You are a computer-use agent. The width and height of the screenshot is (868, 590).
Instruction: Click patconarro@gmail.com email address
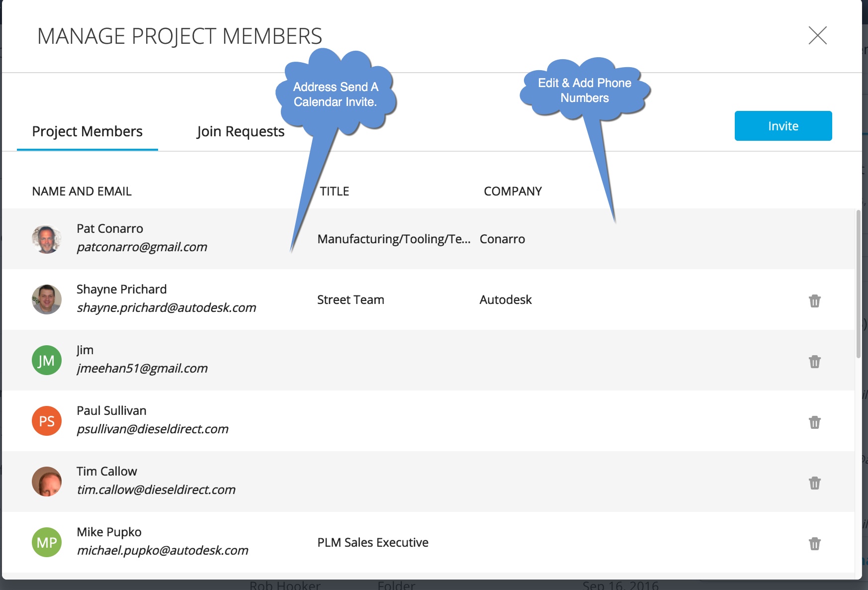[142, 247]
